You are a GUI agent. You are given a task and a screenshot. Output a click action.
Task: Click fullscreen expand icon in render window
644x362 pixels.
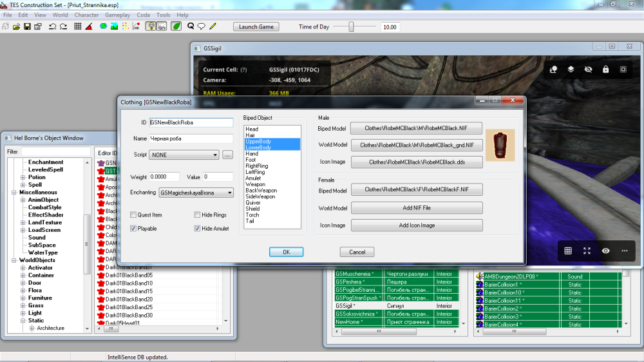(x=587, y=251)
